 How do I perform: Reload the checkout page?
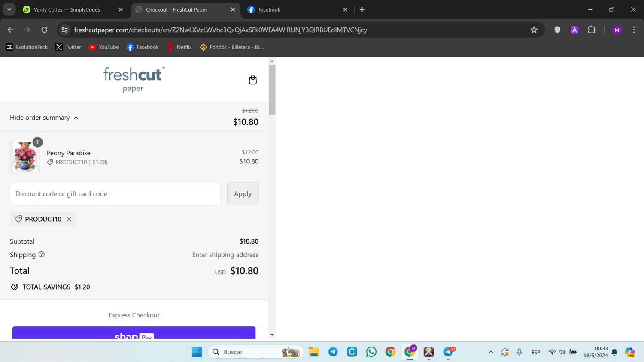(44, 30)
